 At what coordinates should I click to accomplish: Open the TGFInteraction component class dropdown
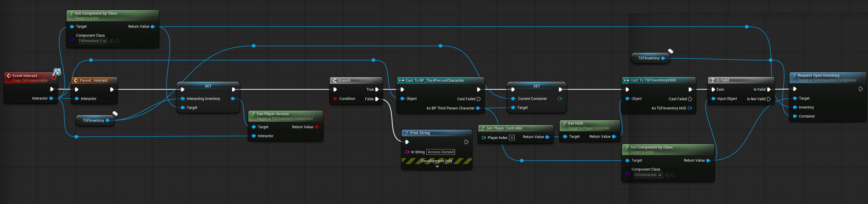648,175
